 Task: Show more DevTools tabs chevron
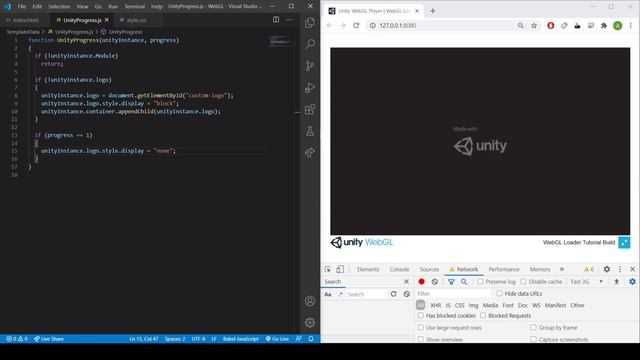(562, 269)
